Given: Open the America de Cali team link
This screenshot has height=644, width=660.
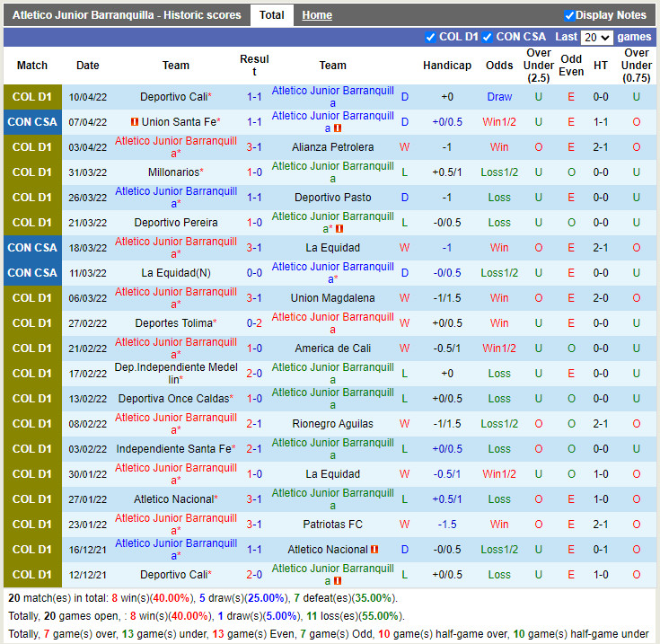Looking at the screenshot, I should pos(332,348).
